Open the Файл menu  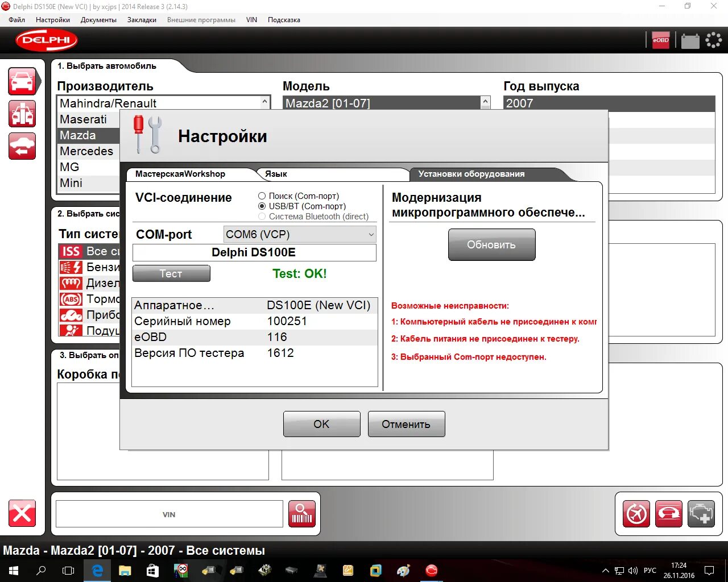click(x=17, y=20)
